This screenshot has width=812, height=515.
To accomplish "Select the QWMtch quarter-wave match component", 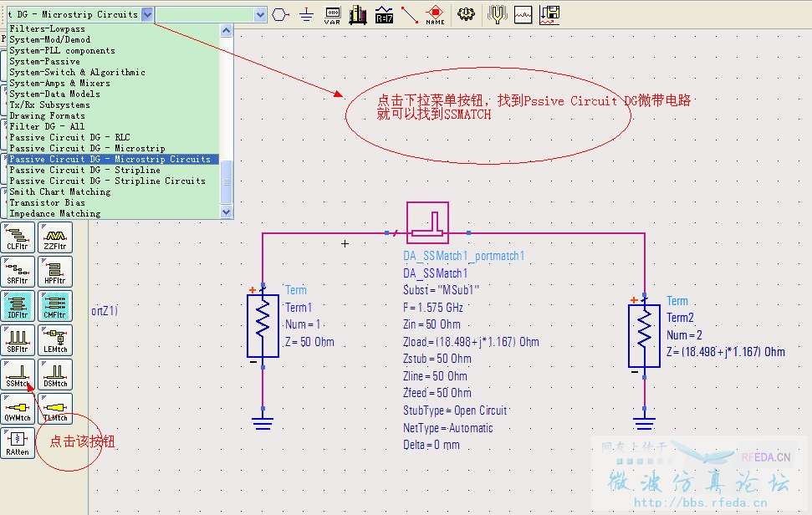I will click(18, 408).
